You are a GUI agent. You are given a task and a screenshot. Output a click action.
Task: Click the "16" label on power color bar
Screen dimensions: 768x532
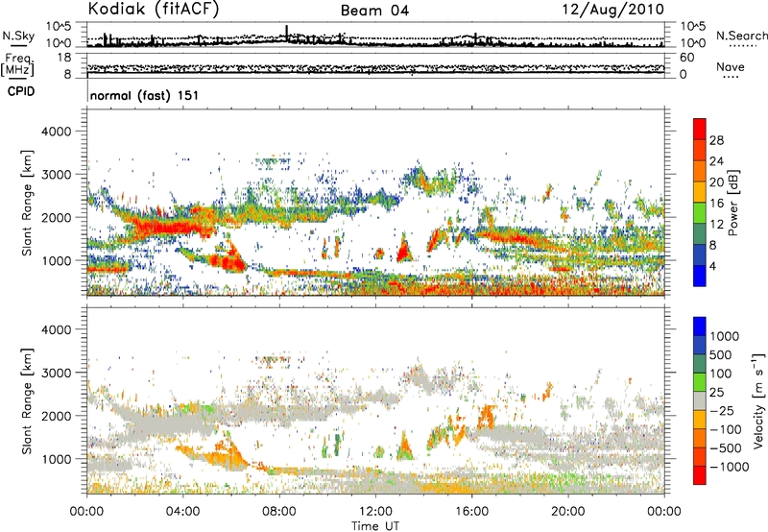[x=716, y=204]
